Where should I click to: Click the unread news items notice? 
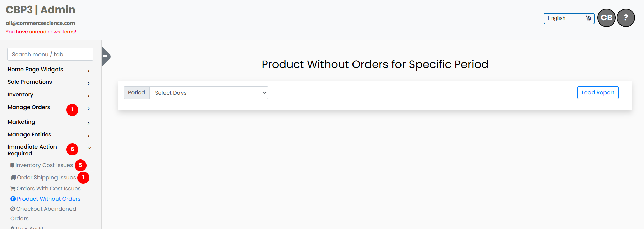click(x=41, y=32)
